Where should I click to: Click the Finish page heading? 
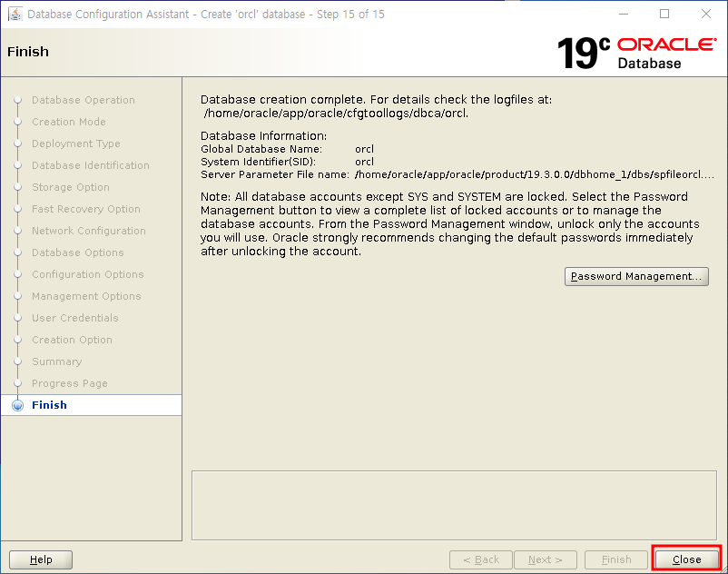pyautogui.click(x=28, y=52)
